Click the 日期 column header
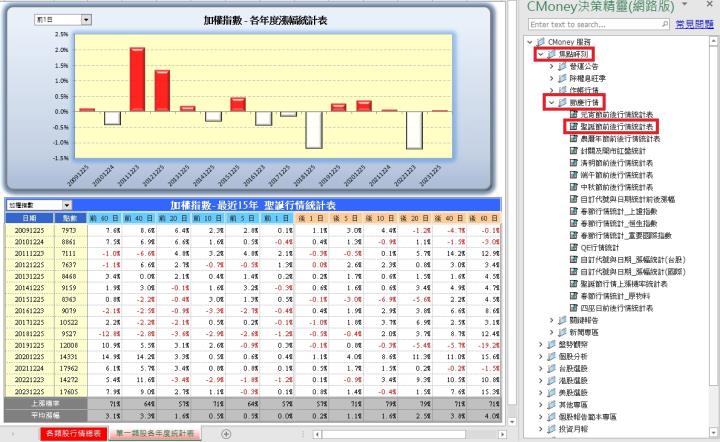Image resolution: width=720 pixels, height=442 pixels. coord(29,218)
